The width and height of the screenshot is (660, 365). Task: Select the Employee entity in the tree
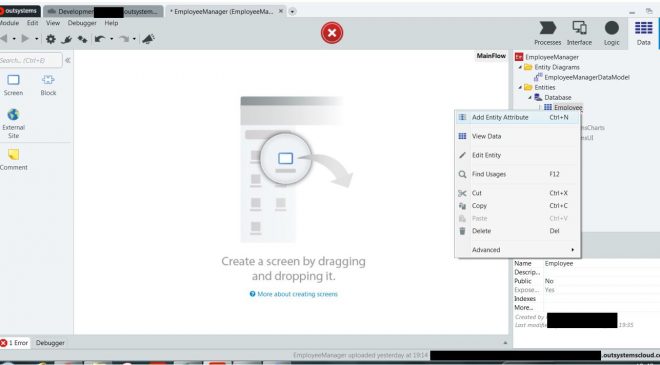click(x=564, y=107)
